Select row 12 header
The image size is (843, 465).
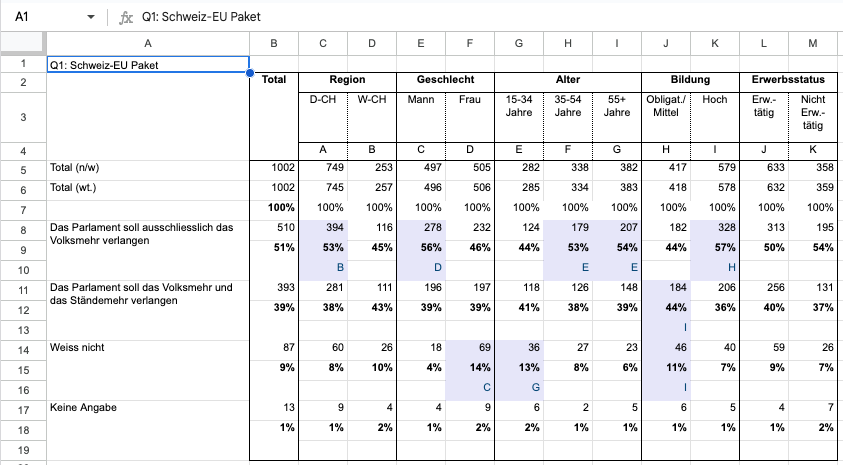click(23, 309)
